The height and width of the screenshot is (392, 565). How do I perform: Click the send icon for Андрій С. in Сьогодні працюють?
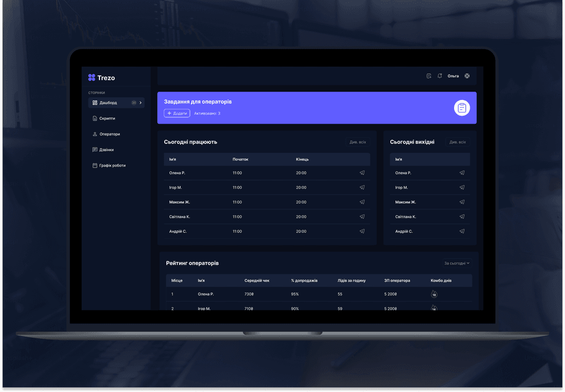[x=362, y=231]
